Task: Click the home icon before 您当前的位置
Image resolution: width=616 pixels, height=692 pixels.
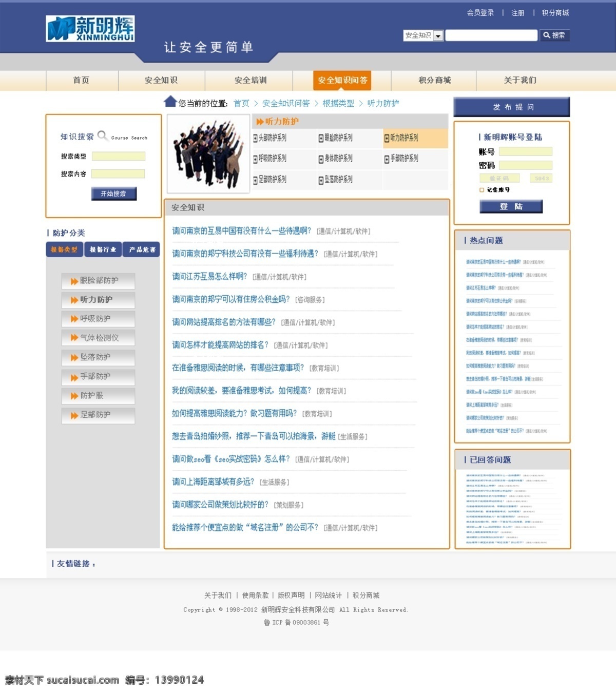Action: point(170,101)
